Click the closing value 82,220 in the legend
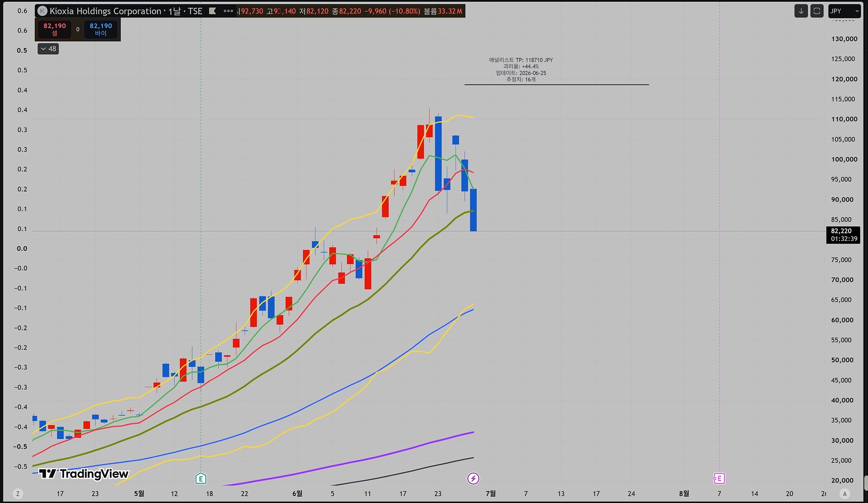The height and width of the screenshot is (503, 868). pos(350,11)
